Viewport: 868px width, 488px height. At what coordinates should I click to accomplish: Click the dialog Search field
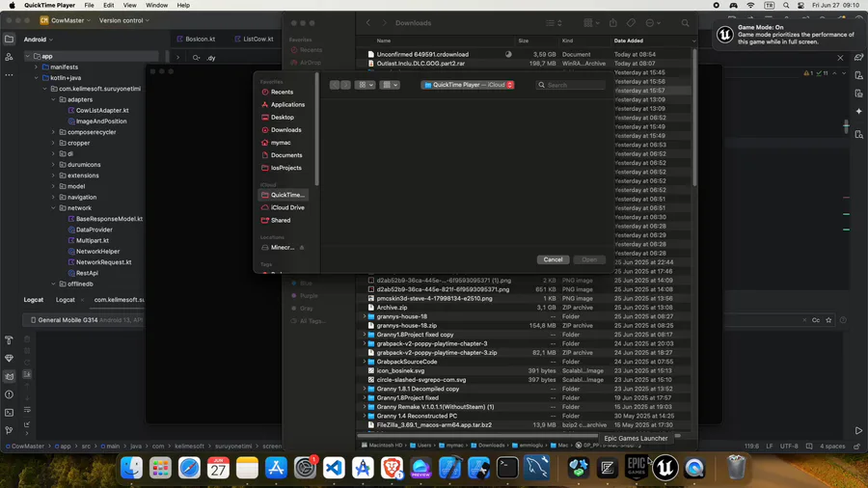point(570,85)
